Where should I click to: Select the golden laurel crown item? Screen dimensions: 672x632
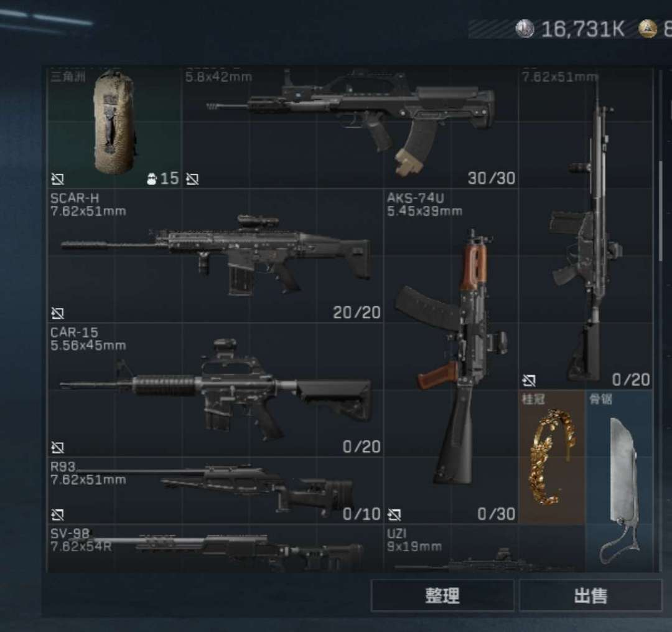pyautogui.click(x=551, y=456)
